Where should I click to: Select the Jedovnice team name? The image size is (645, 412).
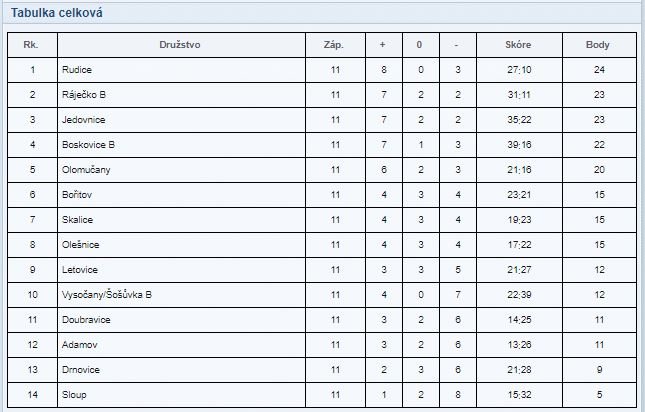tap(84, 120)
